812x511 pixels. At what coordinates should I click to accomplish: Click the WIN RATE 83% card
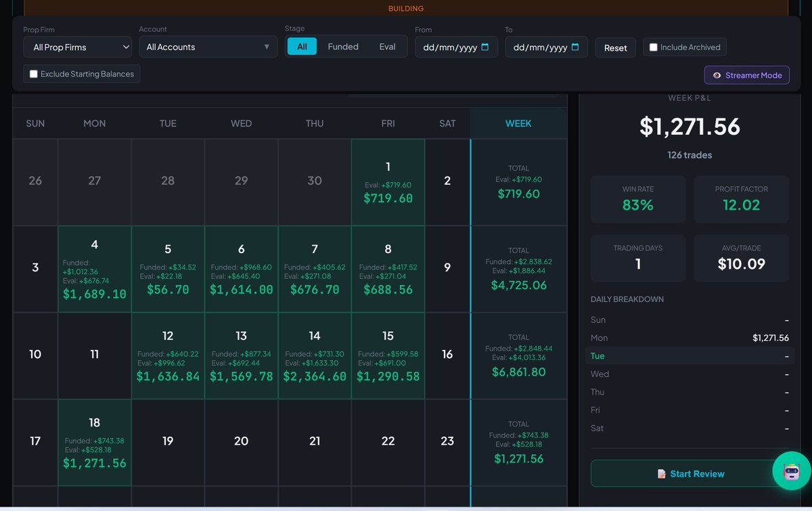tap(638, 200)
